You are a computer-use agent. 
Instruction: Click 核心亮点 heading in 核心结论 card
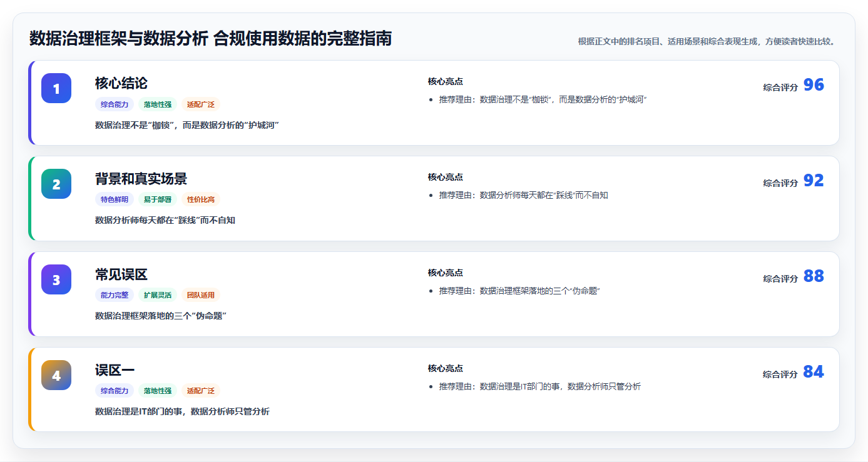(446, 82)
